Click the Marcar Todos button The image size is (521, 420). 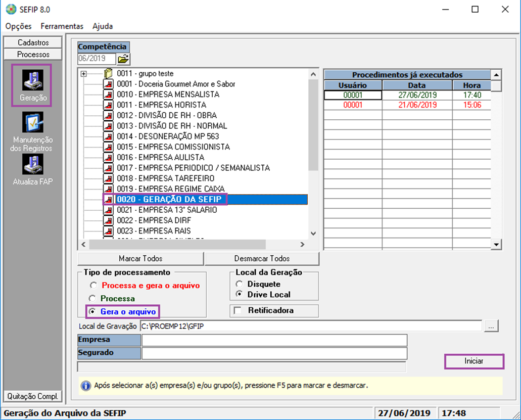[x=140, y=259]
